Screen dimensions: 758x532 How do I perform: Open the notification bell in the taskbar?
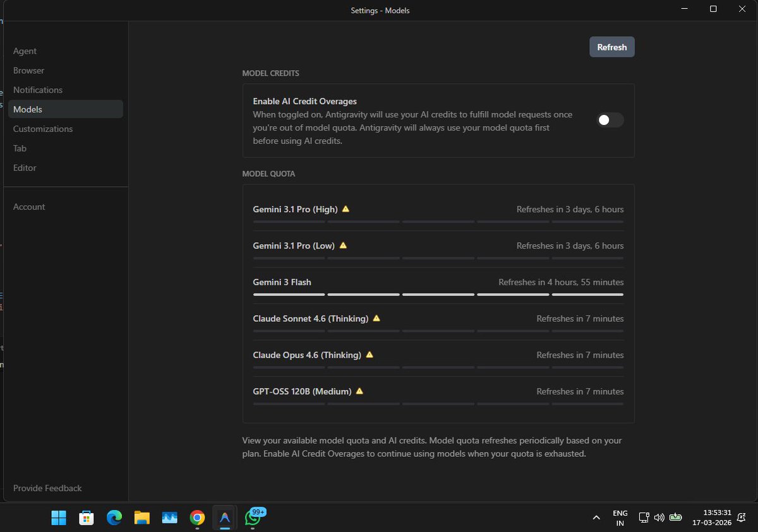pos(742,518)
